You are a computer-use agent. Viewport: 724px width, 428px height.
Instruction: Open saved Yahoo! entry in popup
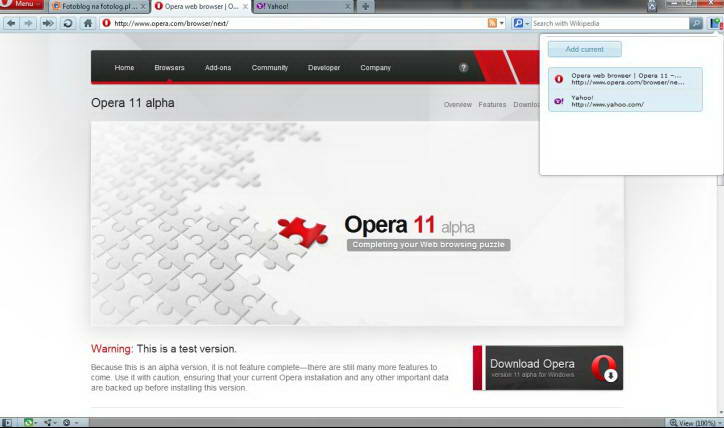click(x=626, y=101)
